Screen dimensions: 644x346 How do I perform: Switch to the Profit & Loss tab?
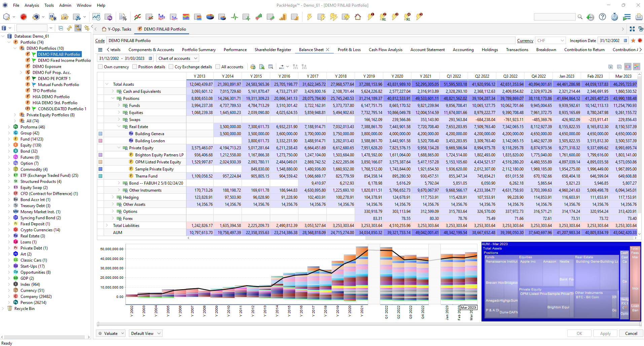click(x=349, y=49)
